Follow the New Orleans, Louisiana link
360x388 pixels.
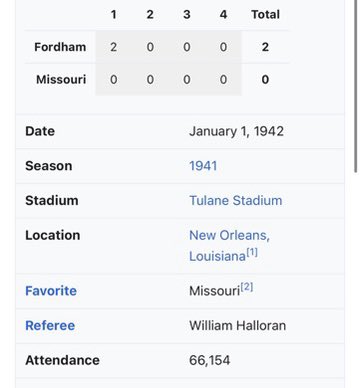[x=229, y=246]
